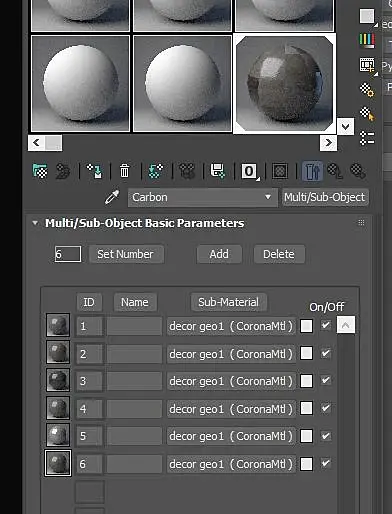Click the Reset Map/Mtl trash icon
Image resolution: width=392 pixels, height=514 pixels.
(125, 171)
